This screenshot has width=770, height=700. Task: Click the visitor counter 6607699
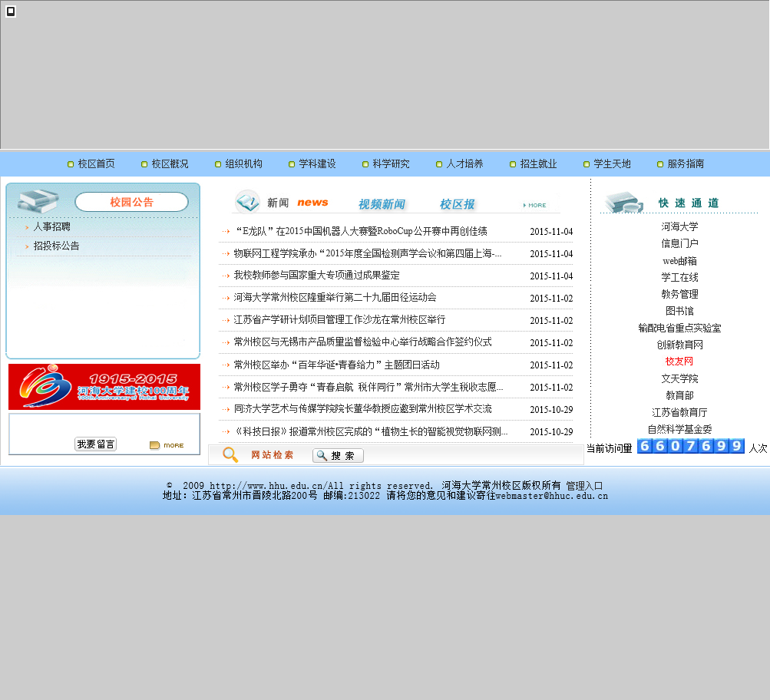click(x=690, y=446)
